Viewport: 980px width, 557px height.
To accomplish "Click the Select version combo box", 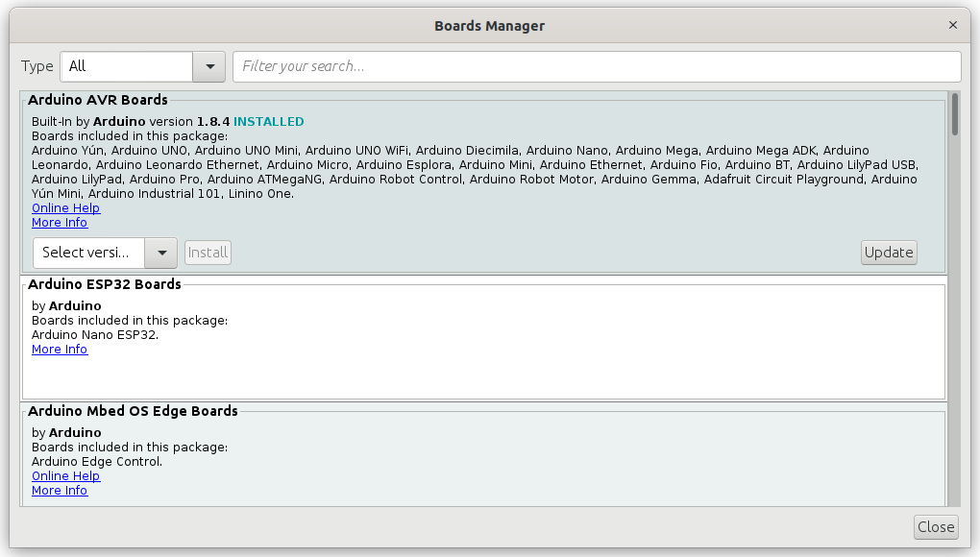I will point(105,253).
